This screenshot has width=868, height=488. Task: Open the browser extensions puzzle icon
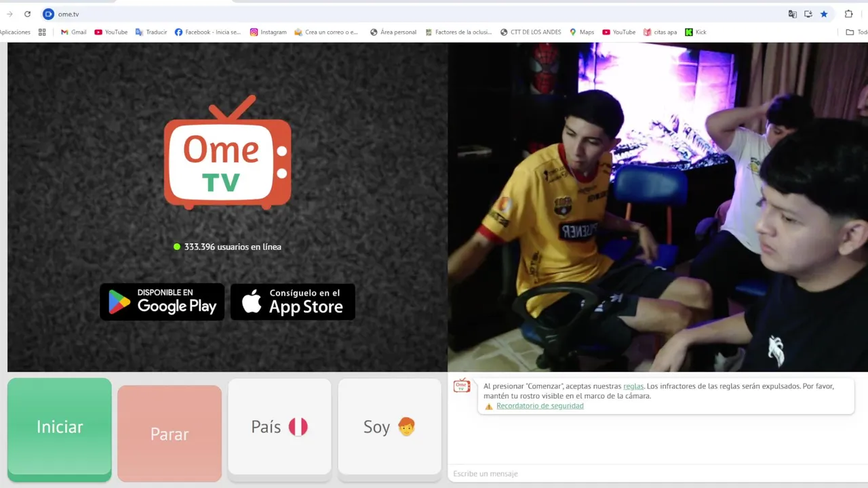tap(848, 14)
